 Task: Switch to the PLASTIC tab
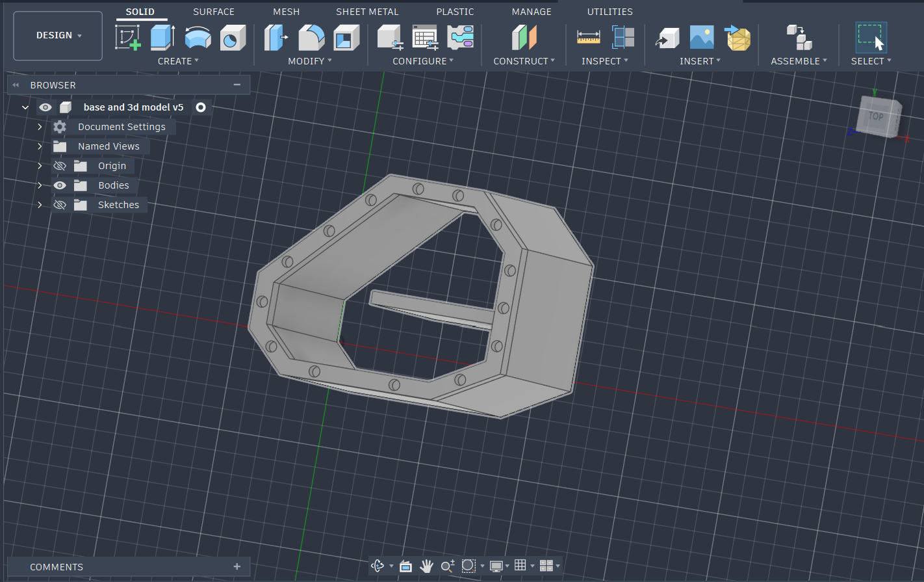[455, 12]
